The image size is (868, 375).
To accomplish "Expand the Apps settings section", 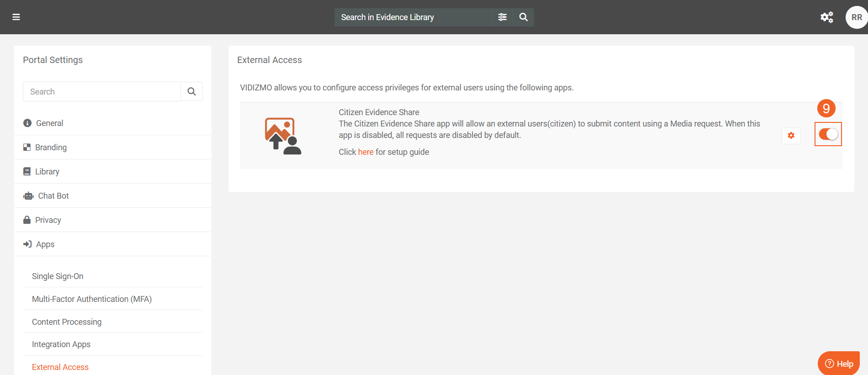I will pyautogui.click(x=45, y=244).
